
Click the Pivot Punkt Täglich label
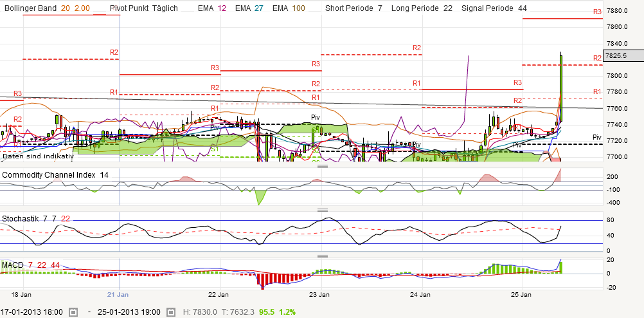(x=144, y=8)
